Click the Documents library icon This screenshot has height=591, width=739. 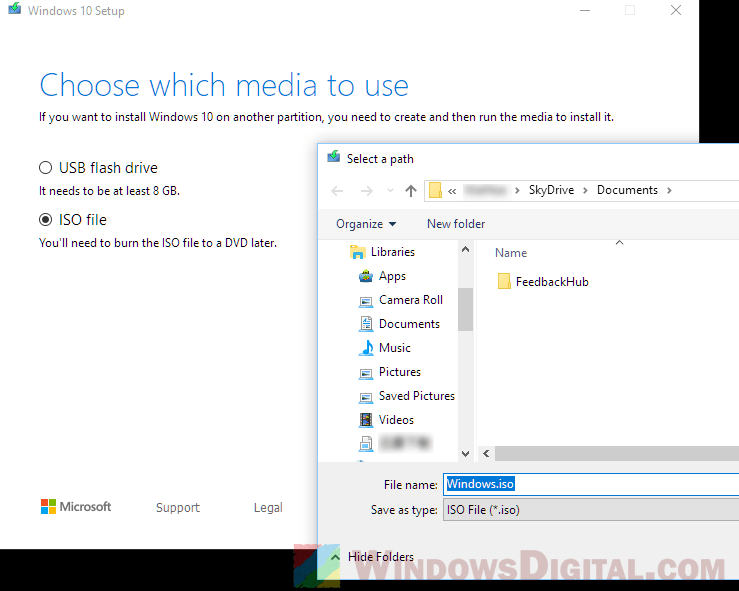coord(366,323)
